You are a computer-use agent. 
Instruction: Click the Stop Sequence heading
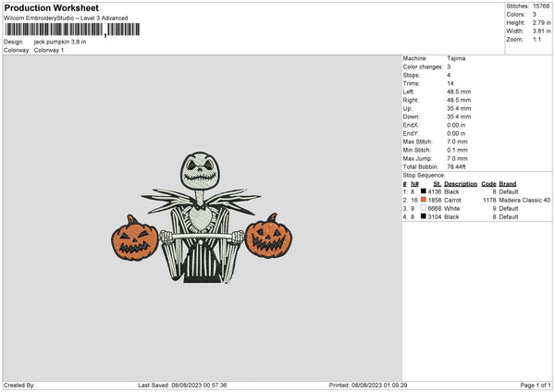coord(424,176)
